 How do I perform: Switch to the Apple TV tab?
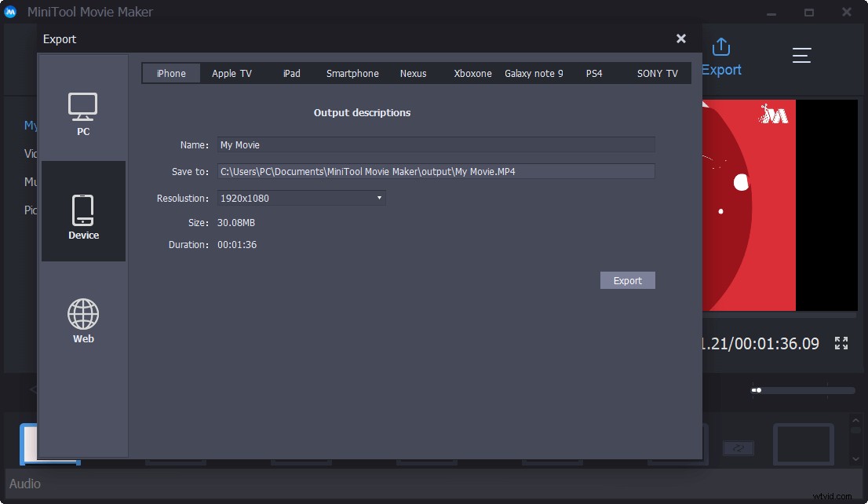pos(232,72)
